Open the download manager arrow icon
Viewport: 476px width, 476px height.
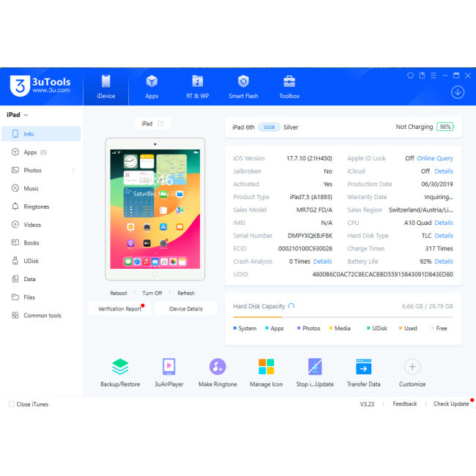(x=458, y=92)
